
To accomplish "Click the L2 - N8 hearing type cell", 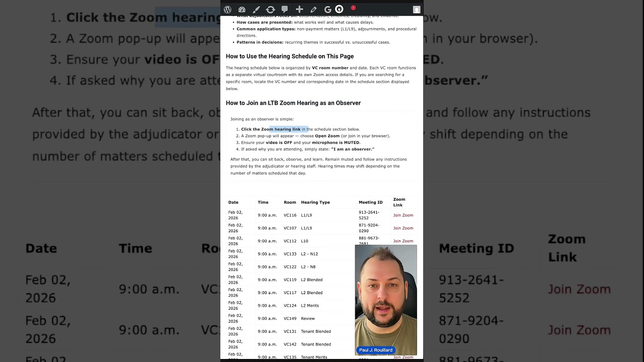I will point(308,267).
